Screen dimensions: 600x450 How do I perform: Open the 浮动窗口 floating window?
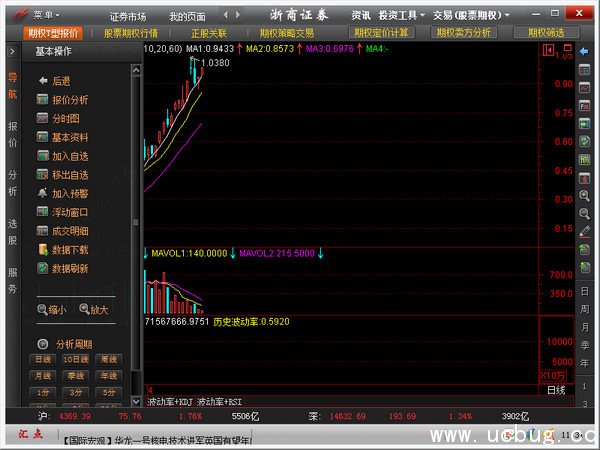coord(62,212)
